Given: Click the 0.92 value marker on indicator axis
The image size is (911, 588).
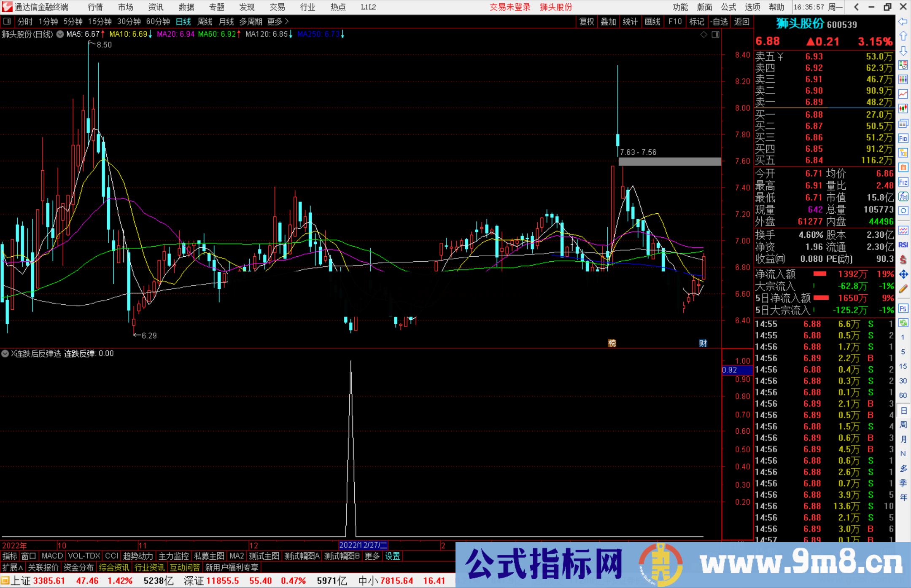Looking at the screenshot, I should tap(737, 370).
